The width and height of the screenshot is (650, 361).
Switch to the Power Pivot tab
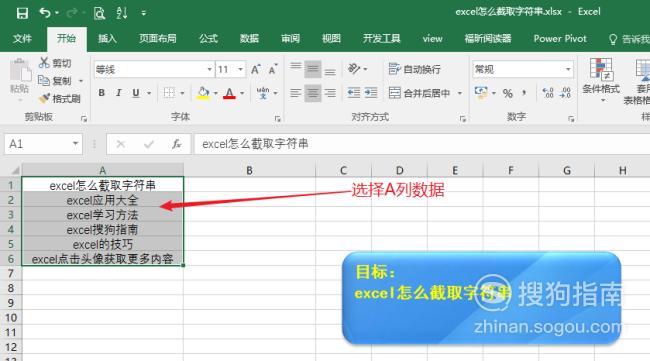point(560,39)
